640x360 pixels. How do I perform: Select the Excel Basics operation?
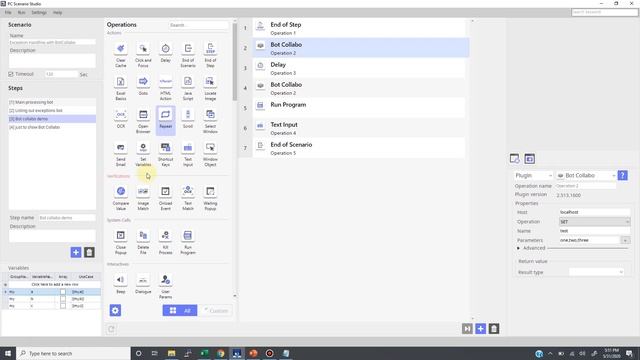click(120, 88)
